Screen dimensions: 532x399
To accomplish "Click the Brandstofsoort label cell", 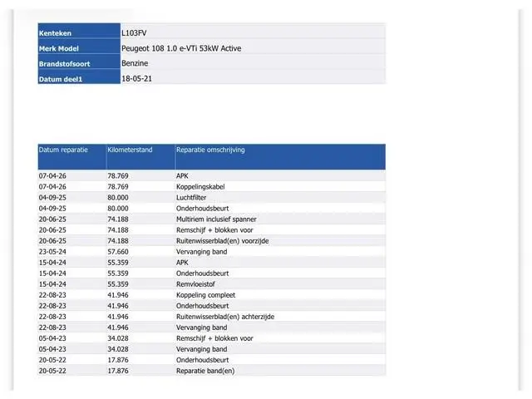I will [79, 62].
